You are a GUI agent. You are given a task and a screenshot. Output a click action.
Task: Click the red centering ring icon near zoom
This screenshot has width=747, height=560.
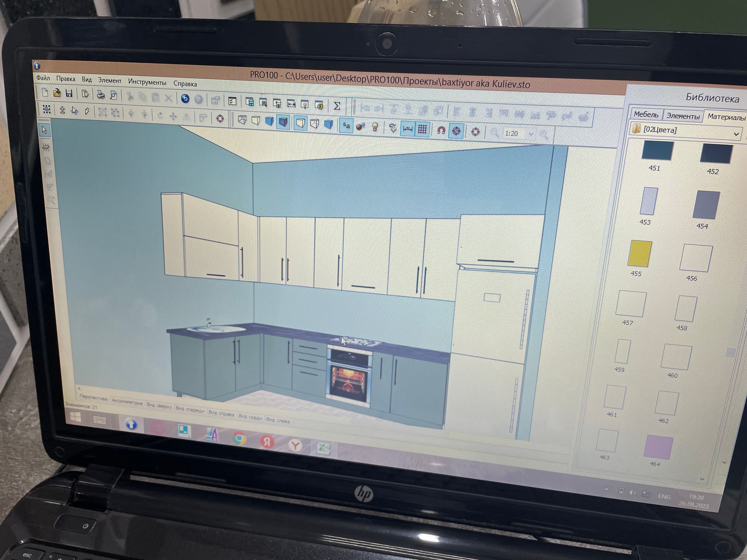pyautogui.click(x=475, y=132)
